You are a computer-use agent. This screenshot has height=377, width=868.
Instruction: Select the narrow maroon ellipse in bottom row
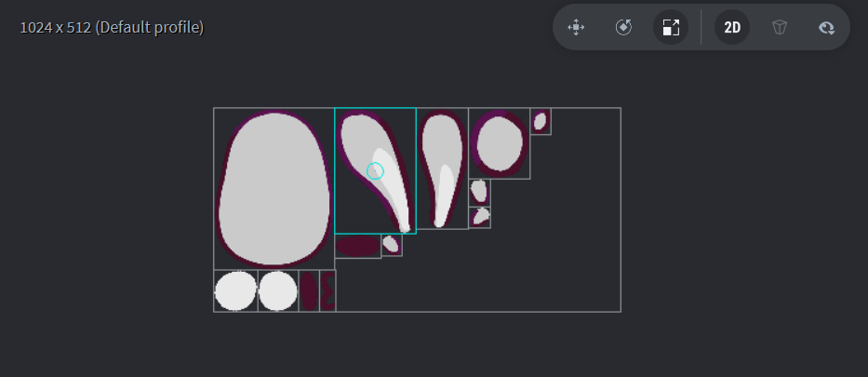click(x=309, y=290)
